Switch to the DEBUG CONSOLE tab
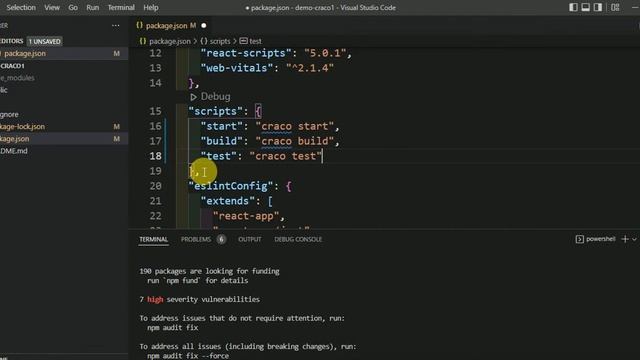Viewport: 640px width, 360px height. (x=298, y=239)
